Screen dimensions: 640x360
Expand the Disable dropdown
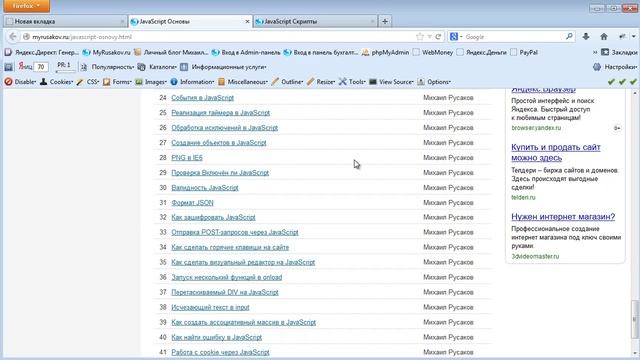coord(20,82)
